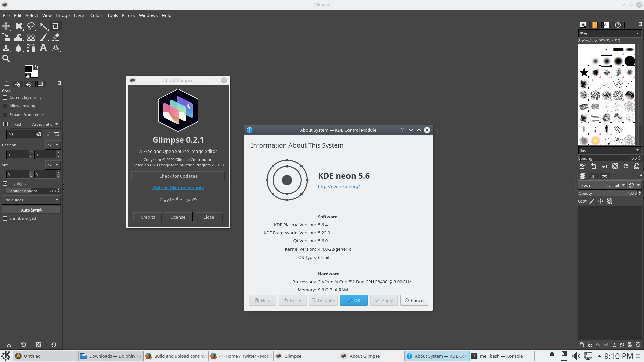The width and height of the screenshot is (644, 362).
Task: Open the Fonts tab in right dock
Action: coord(606,25)
